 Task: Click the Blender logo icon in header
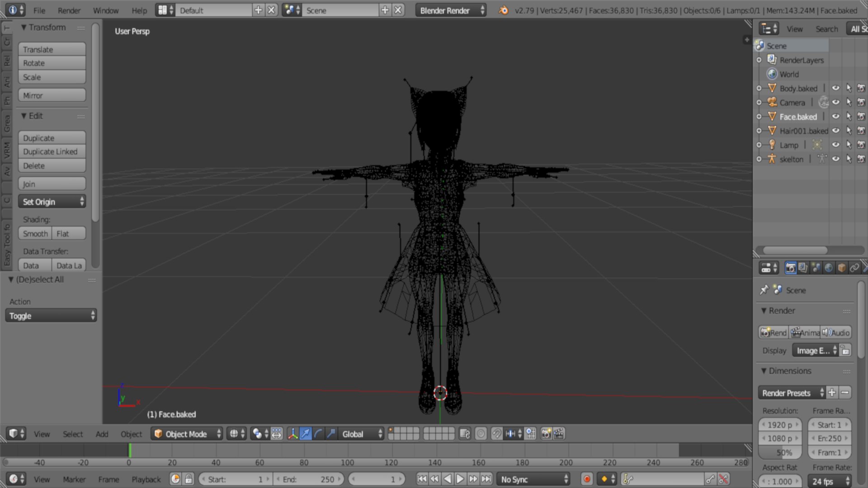[503, 10]
